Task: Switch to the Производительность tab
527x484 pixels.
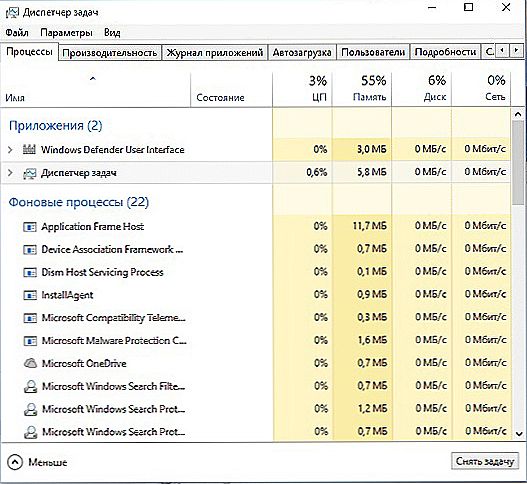Action: pyautogui.click(x=110, y=53)
